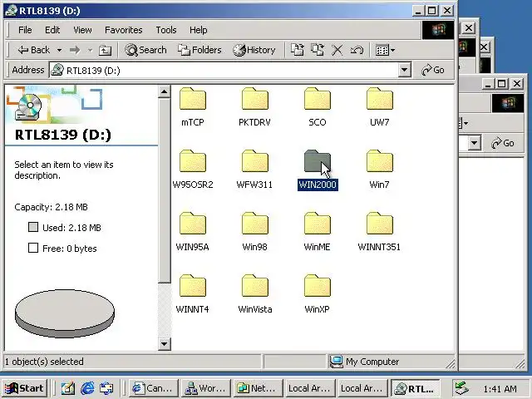Click the Forward arrow button
Screen dimensions: 532x399
(75, 50)
